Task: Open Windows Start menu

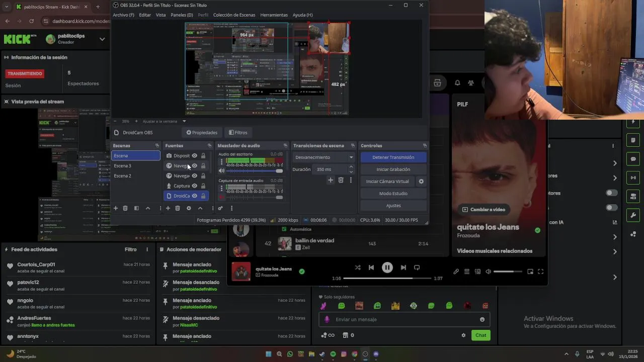Action: 268,354
